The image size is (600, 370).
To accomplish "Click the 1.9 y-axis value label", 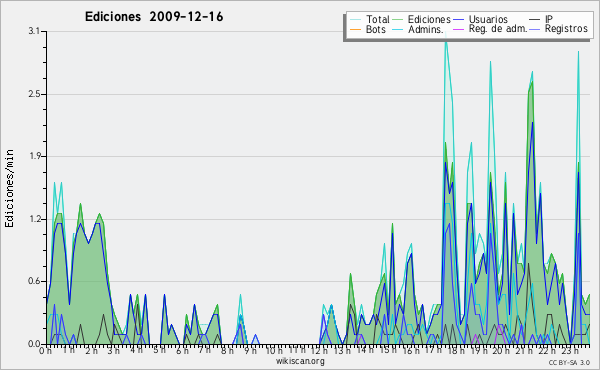I will pyautogui.click(x=34, y=156).
